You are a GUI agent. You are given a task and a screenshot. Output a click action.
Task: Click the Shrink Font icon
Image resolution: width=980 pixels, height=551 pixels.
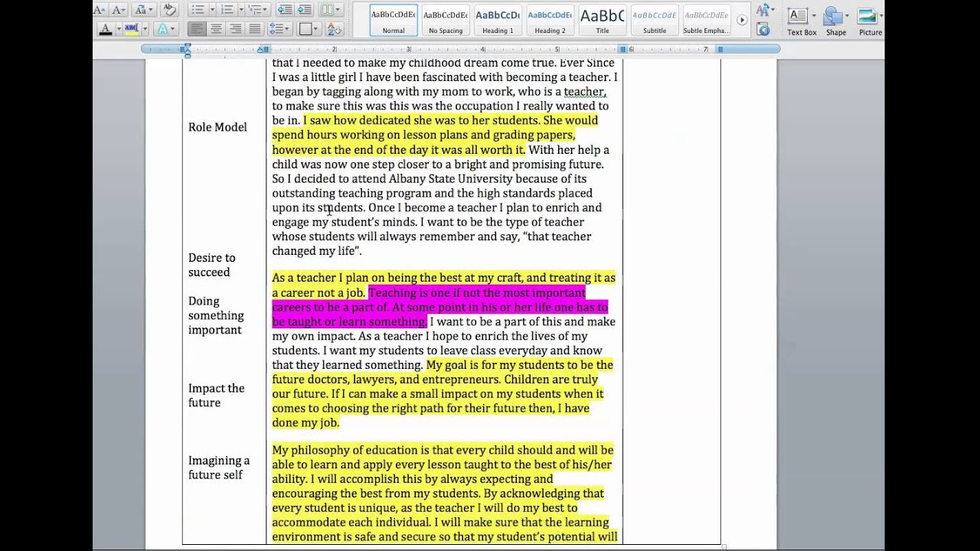(117, 10)
